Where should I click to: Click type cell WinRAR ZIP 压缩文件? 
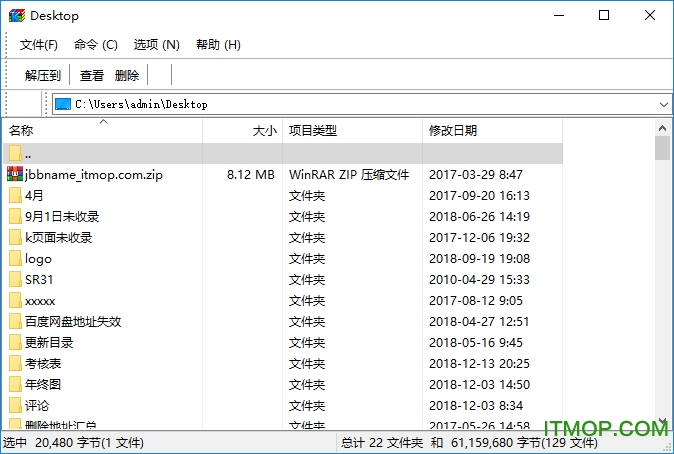tap(349, 175)
